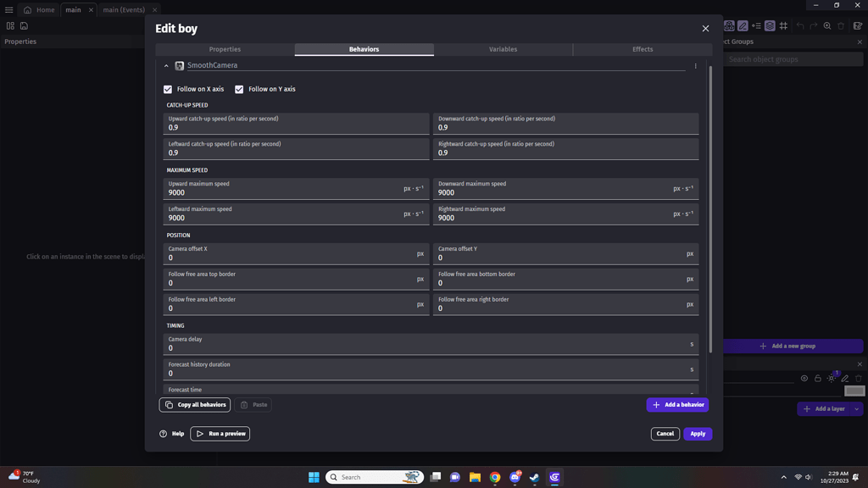Open the SmoothCamera three-dot options menu
This screenshot has height=488, width=868.
(695, 65)
